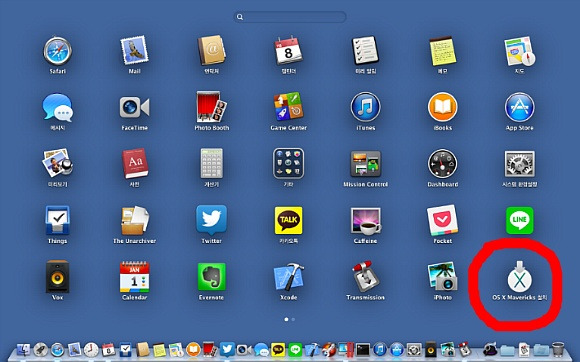Launch the 미리보기 Preview app
The width and height of the screenshot is (580, 362).
pos(57,163)
